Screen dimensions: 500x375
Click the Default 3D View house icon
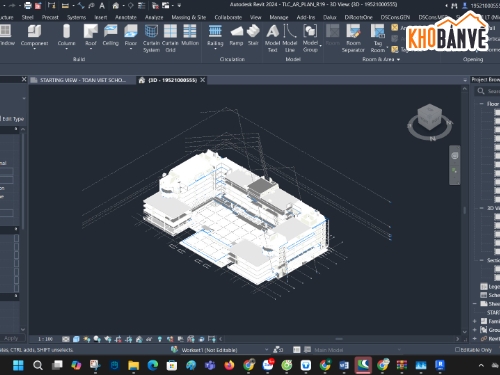(x=116, y=5)
